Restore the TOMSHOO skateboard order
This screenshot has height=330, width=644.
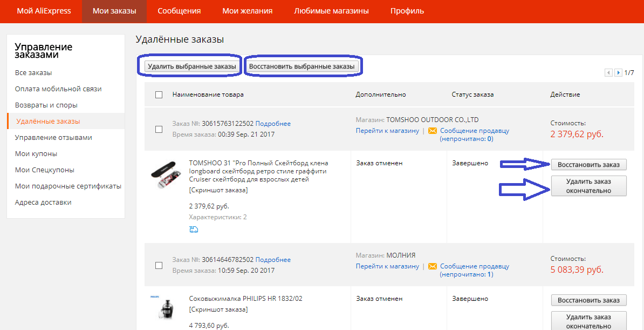click(588, 165)
